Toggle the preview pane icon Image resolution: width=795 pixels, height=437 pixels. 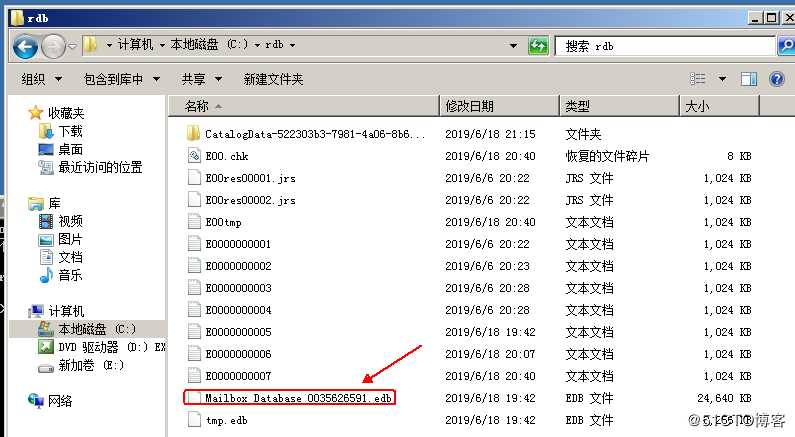tap(749, 79)
